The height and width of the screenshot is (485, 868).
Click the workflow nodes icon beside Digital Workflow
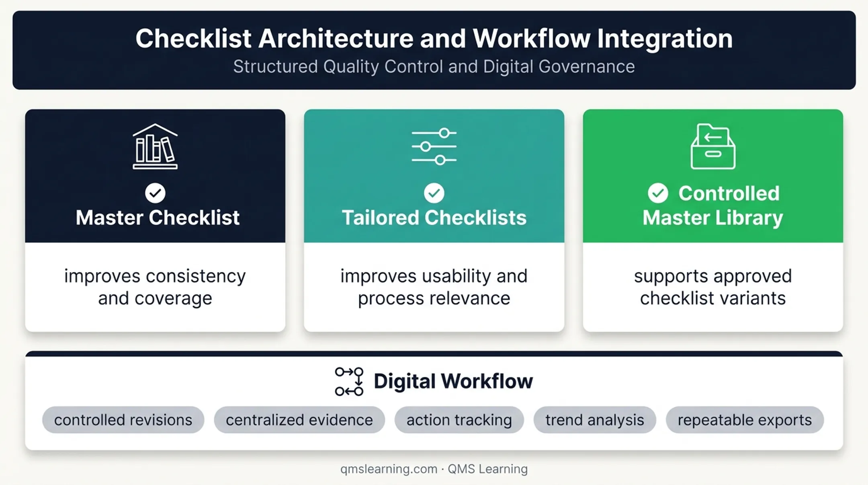pyautogui.click(x=349, y=381)
